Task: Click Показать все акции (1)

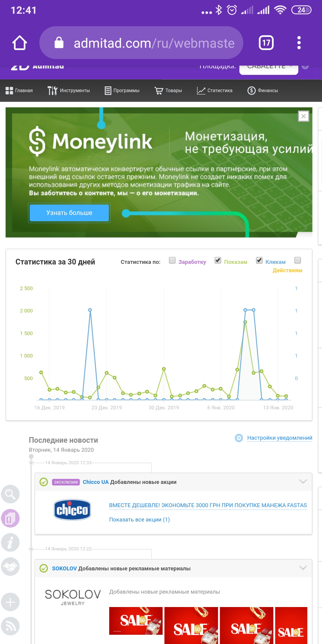Action: 139,520
